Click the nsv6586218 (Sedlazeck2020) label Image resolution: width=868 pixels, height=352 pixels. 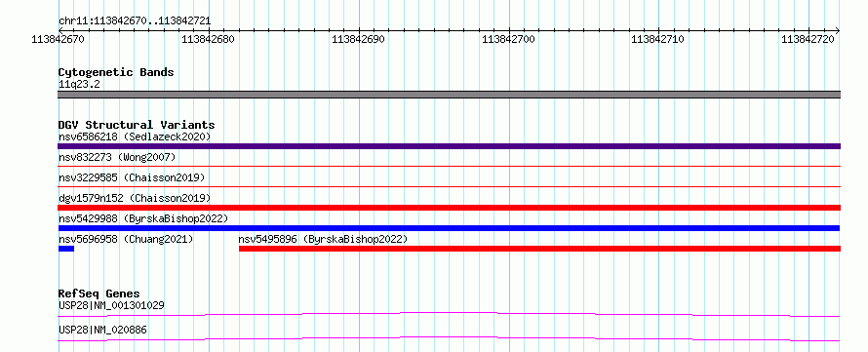click(135, 137)
